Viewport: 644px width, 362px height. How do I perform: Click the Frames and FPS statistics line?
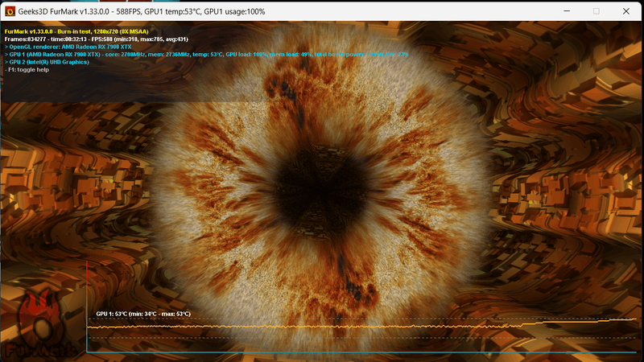click(x=96, y=39)
